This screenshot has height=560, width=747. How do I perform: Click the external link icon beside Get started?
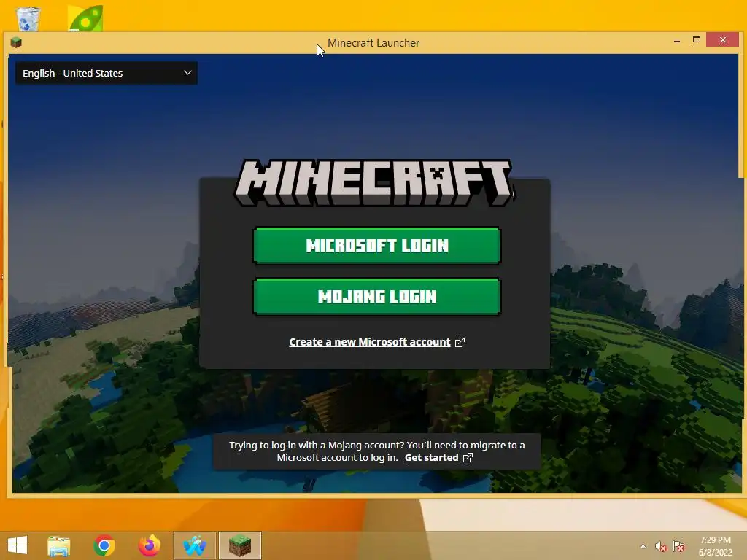coord(468,458)
